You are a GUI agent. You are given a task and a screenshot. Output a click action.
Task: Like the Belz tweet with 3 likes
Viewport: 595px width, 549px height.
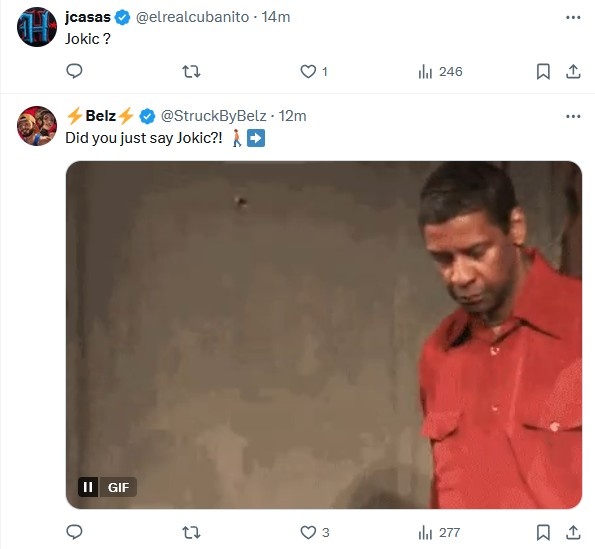315,532
